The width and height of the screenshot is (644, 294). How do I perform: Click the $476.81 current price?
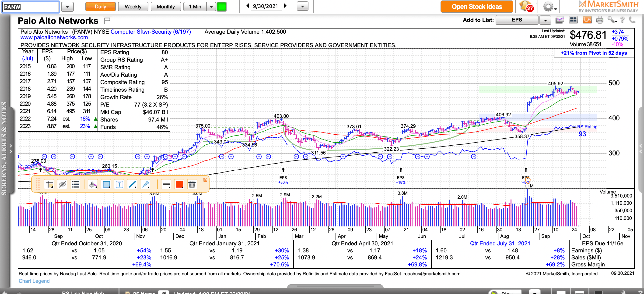click(x=588, y=35)
